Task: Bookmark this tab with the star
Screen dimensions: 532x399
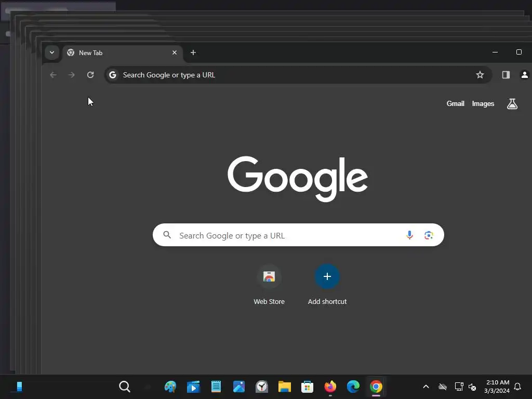Action: 480,75
